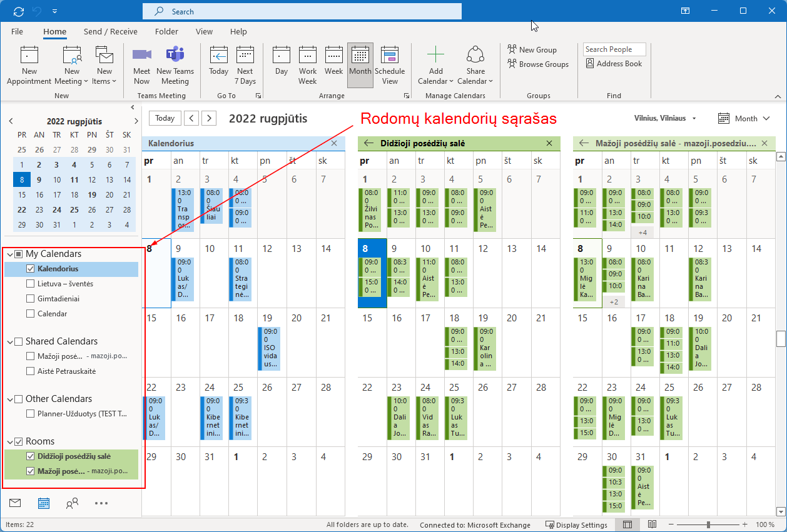
Task: Open the Send / Receive tab
Action: (x=110, y=32)
